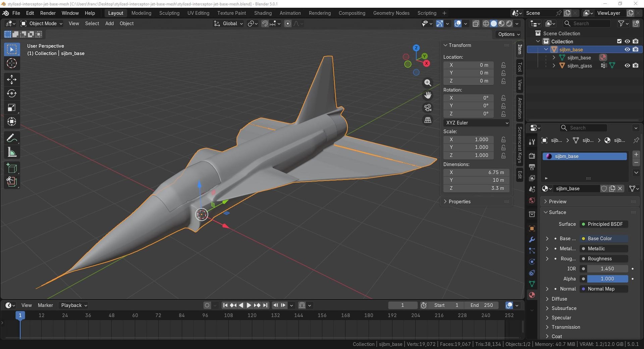Pick the Annotate pencil tool
Viewport: 644px width, 349px height.
(x=12, y=138)
